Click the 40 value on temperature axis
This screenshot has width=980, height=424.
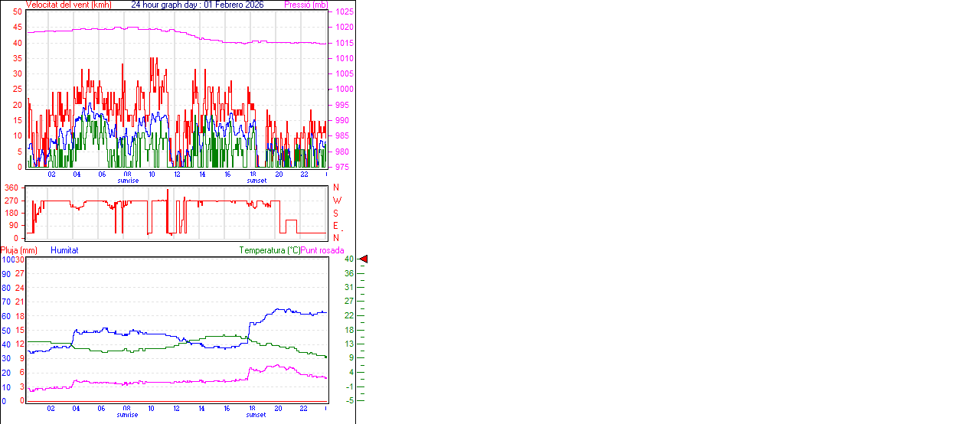point(348,259)
